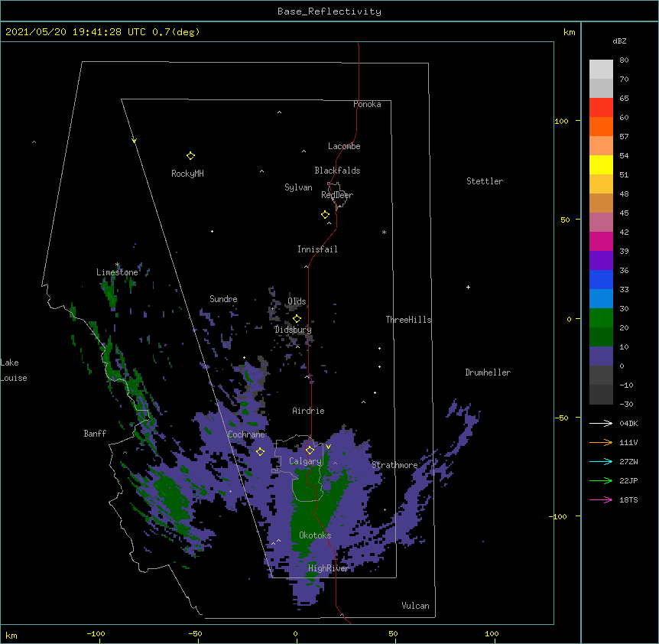Image resolution: width=659 pixels, height=644 pixels.
Task: Select the Sundre label
Action: [x=223, y=299]
